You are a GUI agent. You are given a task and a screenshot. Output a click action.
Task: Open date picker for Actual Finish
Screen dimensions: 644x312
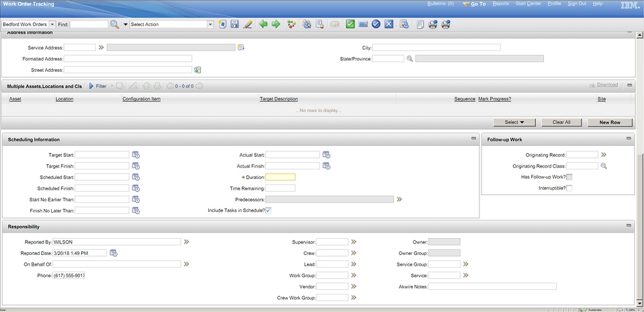326,166
